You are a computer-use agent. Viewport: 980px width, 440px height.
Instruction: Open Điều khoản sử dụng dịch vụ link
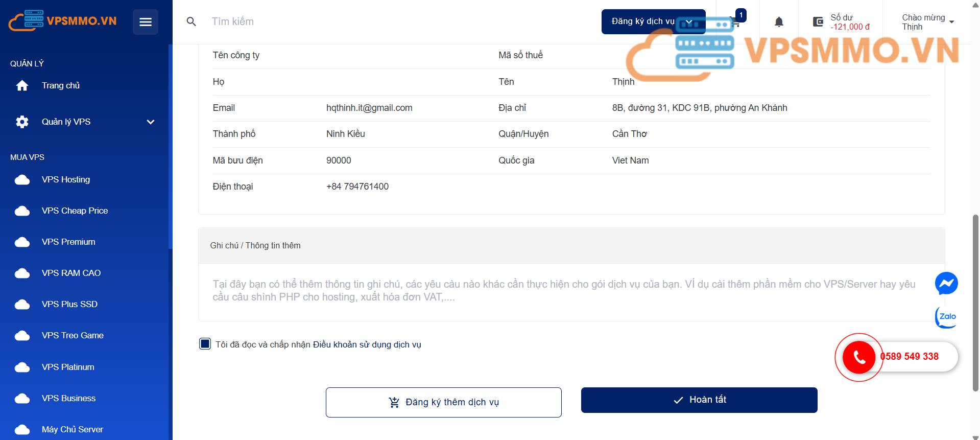point(367,345)
